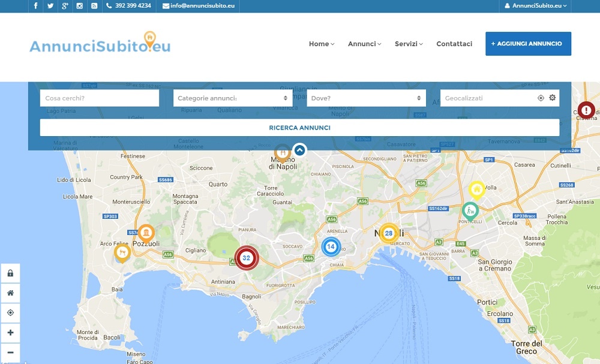
Task: Click the dark red alert marker near Cisterna
Action: pyautogui.click(x=586, y=110)
